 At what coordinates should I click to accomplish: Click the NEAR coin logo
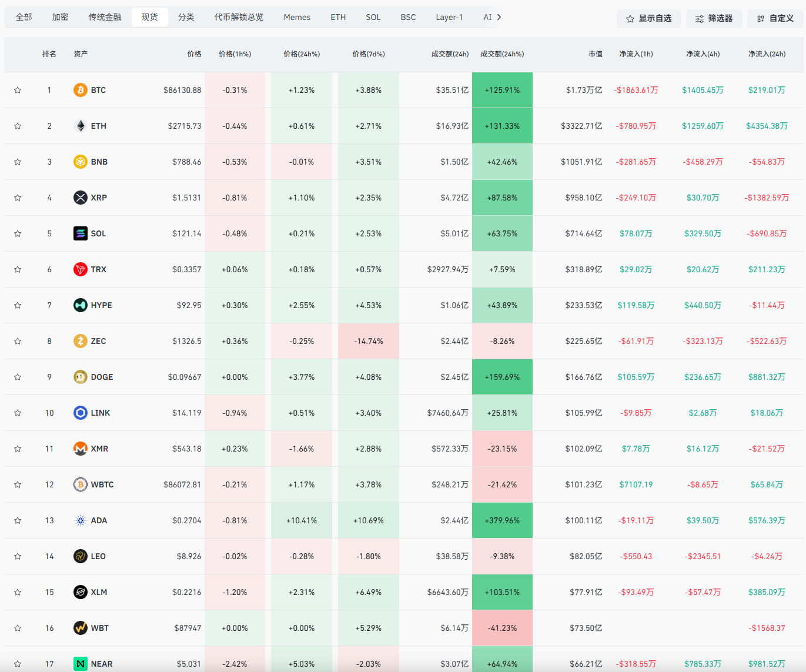point(81,664)
